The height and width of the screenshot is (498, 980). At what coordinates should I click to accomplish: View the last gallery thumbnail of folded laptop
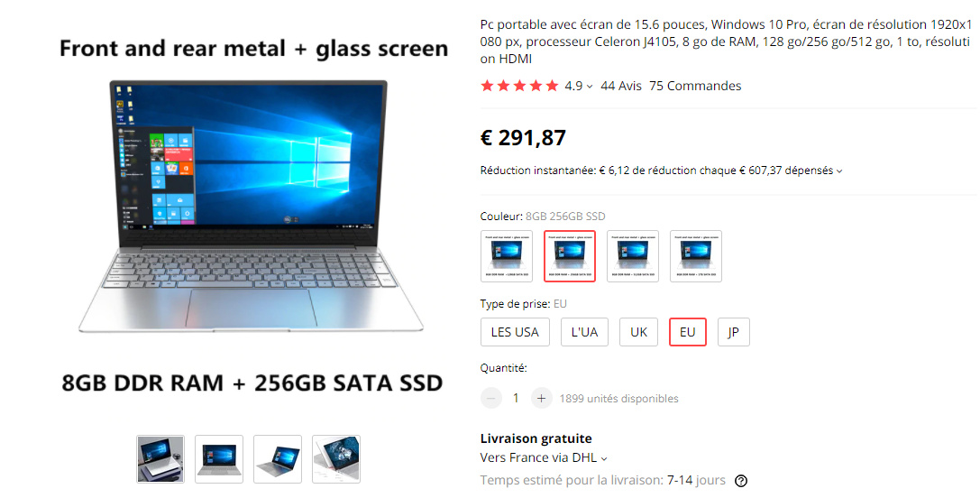point(336,459)
